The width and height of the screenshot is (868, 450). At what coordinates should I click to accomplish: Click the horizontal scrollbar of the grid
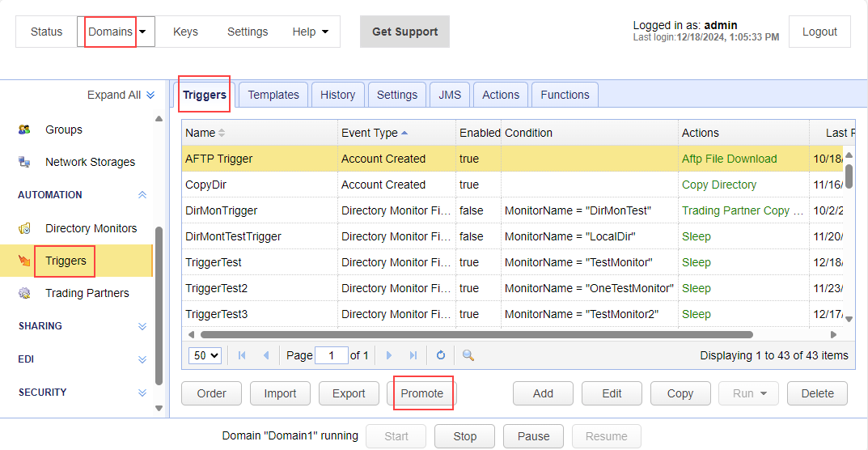pos(476,334)
